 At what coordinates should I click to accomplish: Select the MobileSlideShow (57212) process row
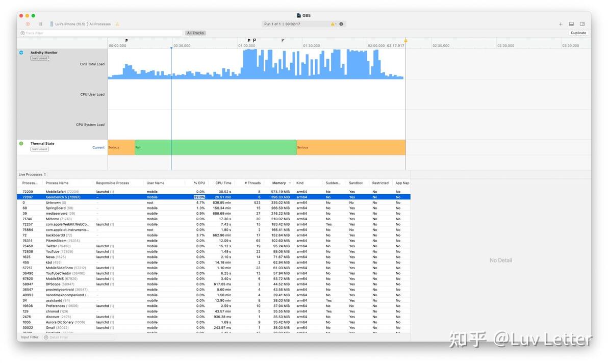click(x=214, y=268)
